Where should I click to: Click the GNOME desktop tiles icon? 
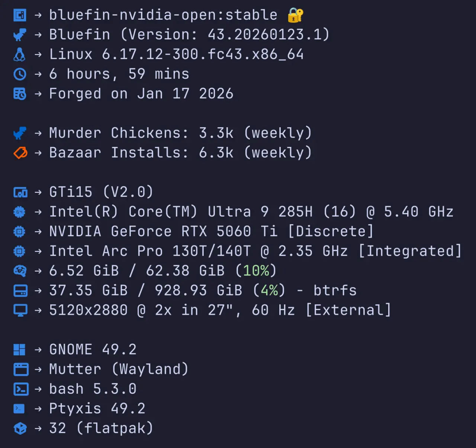tap(19, 350)
